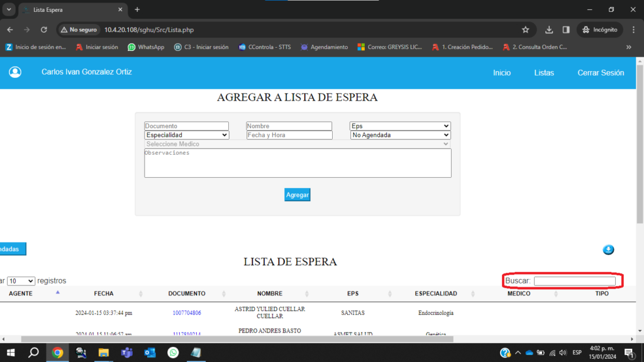Open Microsoft Teams in the taskbar
This screenshot has height=362, width=644.
pyautogui.click(x=126, y=353)
